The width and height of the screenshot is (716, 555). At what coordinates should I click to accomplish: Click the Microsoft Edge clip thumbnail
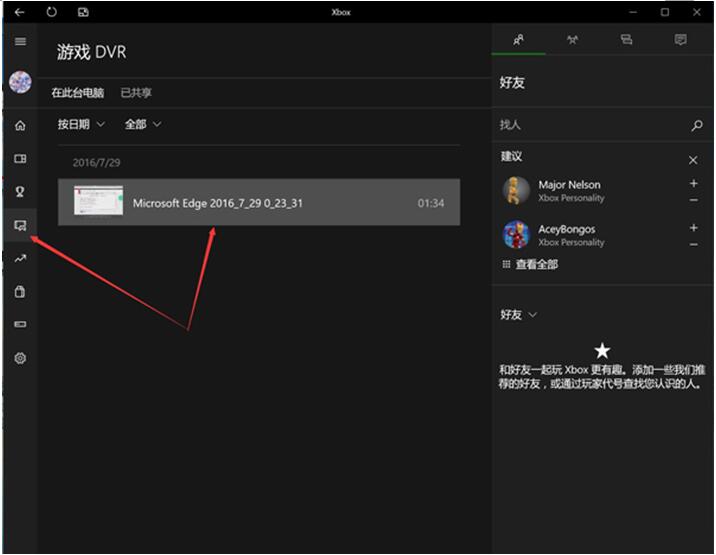click(x=99, y=200)
